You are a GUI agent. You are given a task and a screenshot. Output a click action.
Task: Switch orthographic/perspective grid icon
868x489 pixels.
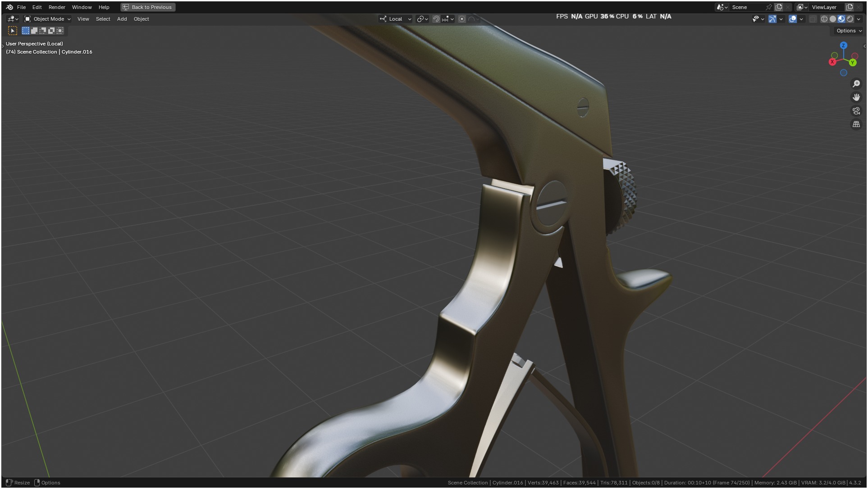pos(856,124)
